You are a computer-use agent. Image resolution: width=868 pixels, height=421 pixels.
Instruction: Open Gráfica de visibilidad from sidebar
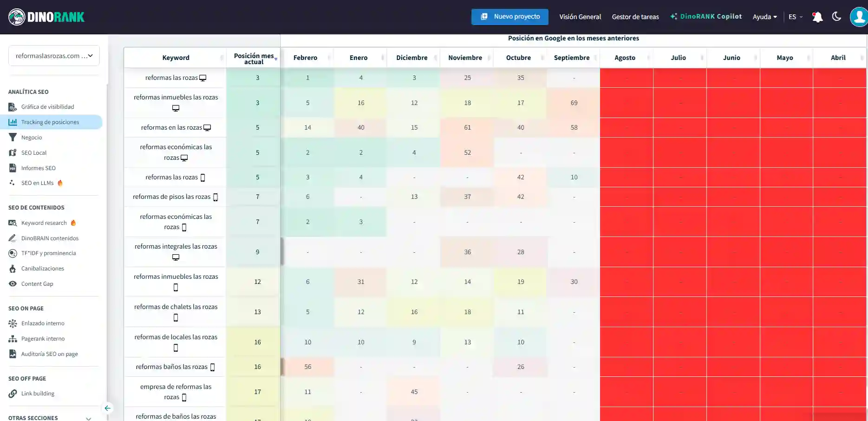tap(47, 107)
